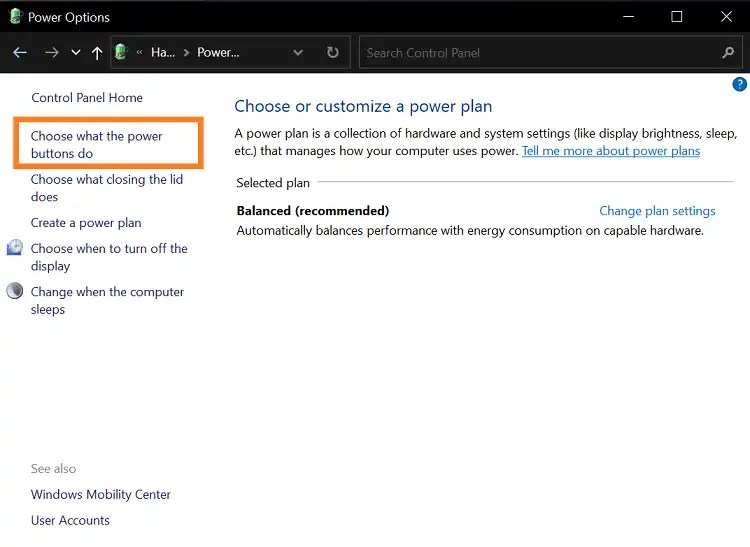
Task: Click the battery icon in address bar
Action: coord(121,52)
